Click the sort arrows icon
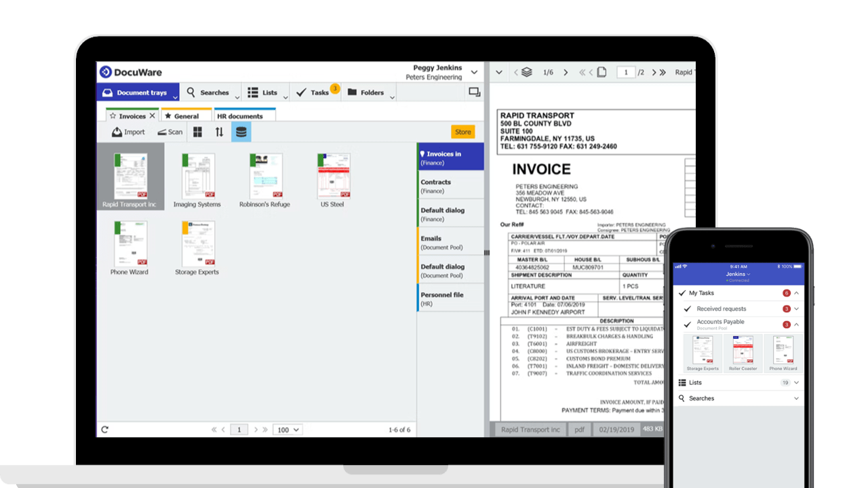 tap(219, 132)
